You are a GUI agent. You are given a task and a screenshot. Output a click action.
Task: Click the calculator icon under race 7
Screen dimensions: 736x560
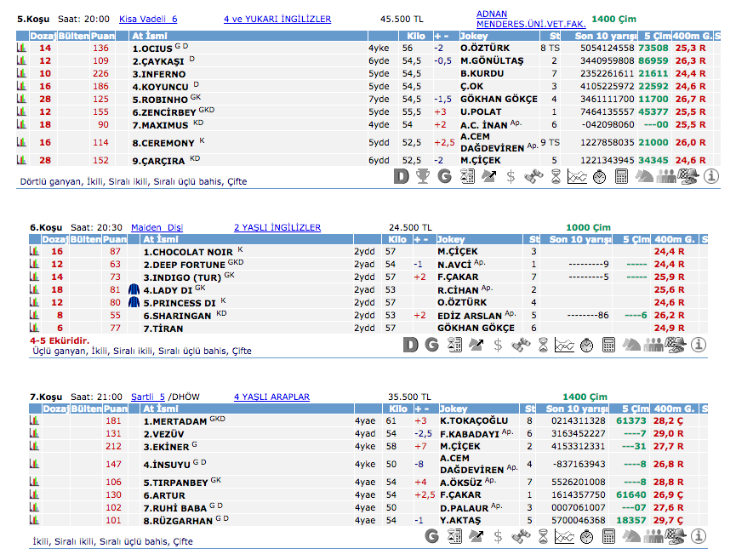pyautogui.click(x=609, y=535)
